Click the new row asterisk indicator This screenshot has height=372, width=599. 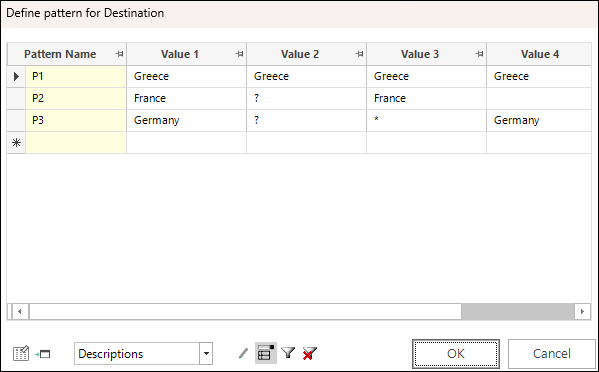(x=16, y=143)
